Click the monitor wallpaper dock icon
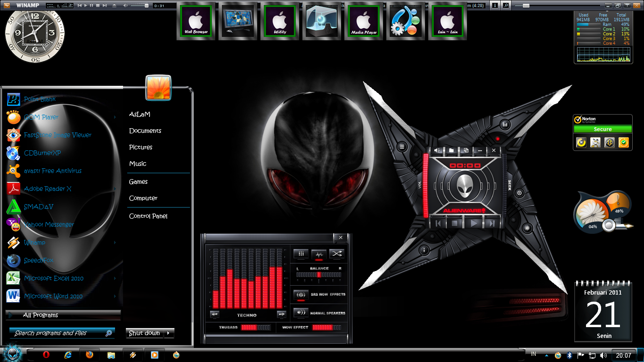The height and width of the screenshot is (362, 644). tap(238, 22)
